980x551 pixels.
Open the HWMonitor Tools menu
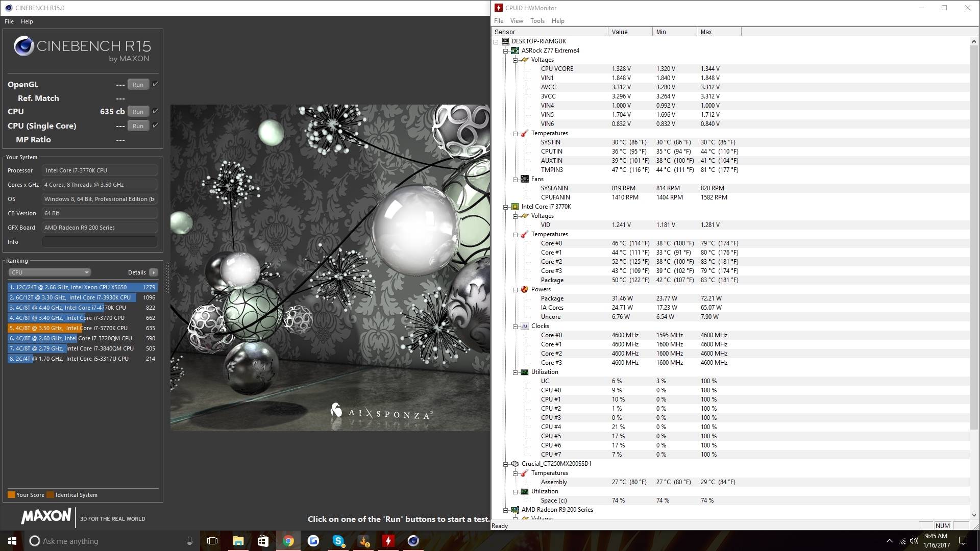tap(537, 21)
